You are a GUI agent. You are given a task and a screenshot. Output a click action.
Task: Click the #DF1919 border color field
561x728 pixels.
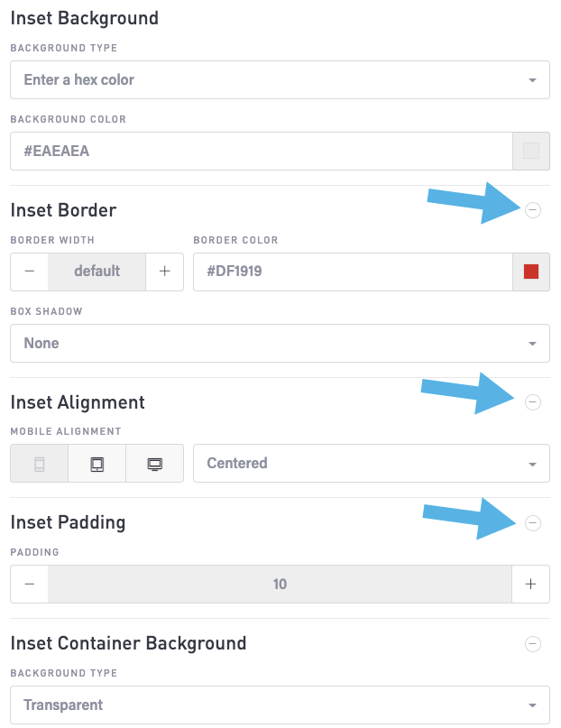coord(353,272)
